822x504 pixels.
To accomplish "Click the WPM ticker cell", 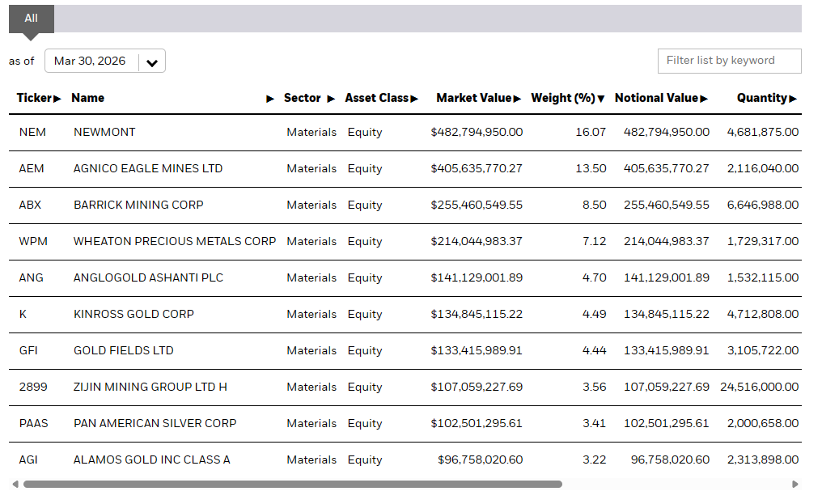I will [33, 241].
